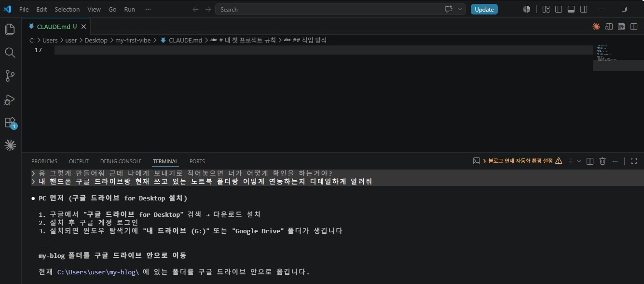Open the Search view in activity bar
The image size is (644, 284).
pyautogui.click(x=10, y=53)
